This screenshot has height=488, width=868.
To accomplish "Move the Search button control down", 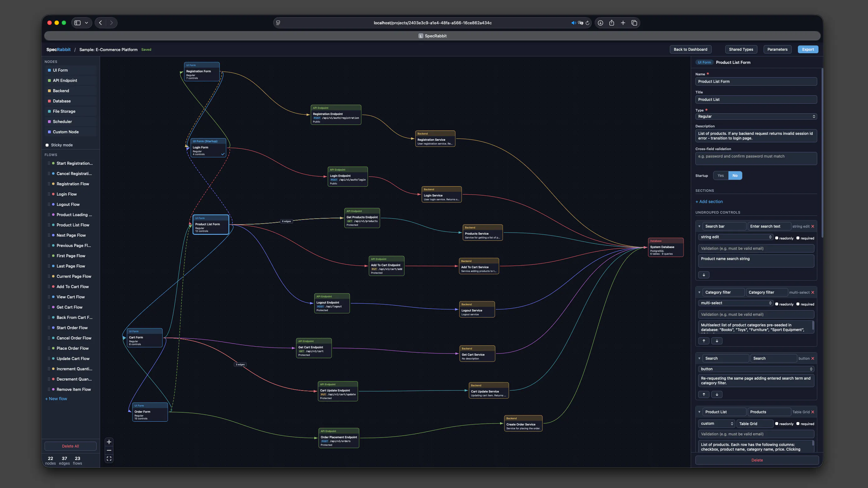I will click(x=717, y=394).
